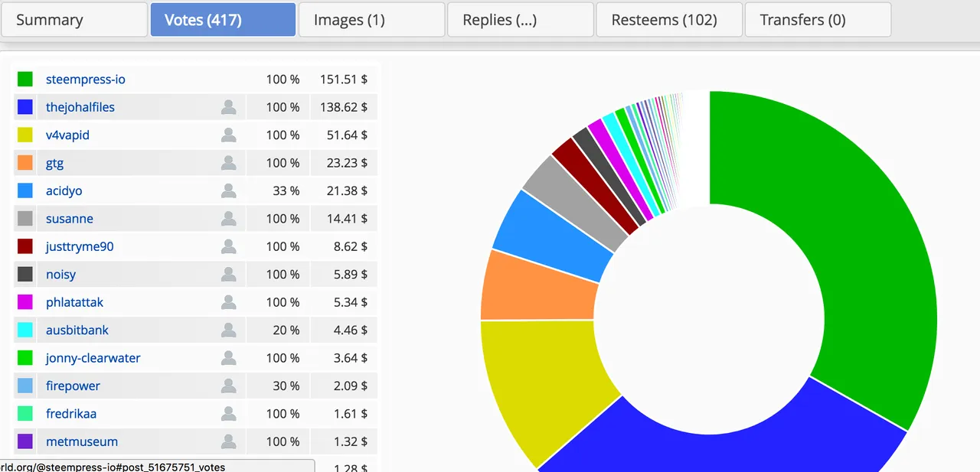
Task: Click the vote value 51.64 $
Action: point(348,135)
